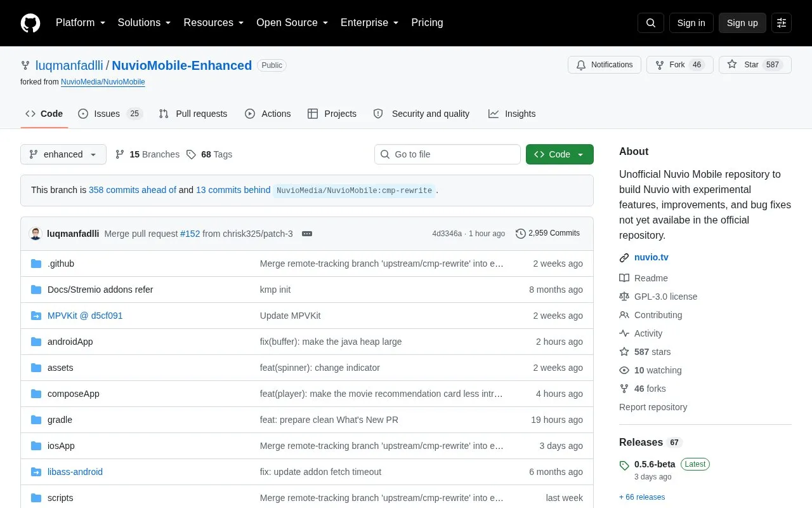Expand the green Code dropdown button

tap(560, 154)
